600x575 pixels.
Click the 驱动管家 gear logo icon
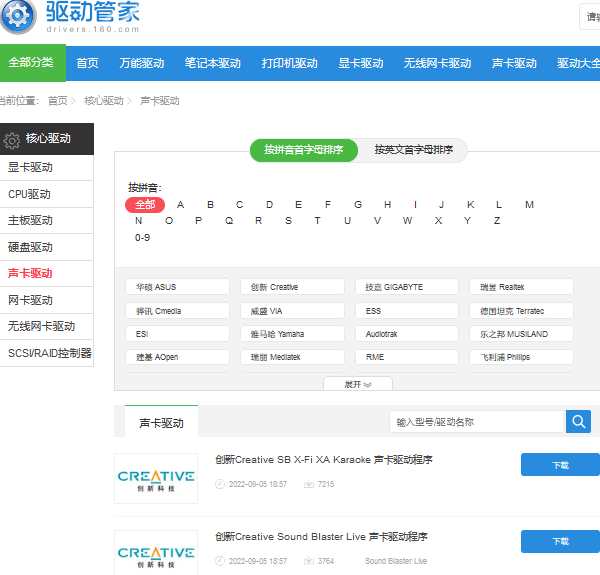18,16
